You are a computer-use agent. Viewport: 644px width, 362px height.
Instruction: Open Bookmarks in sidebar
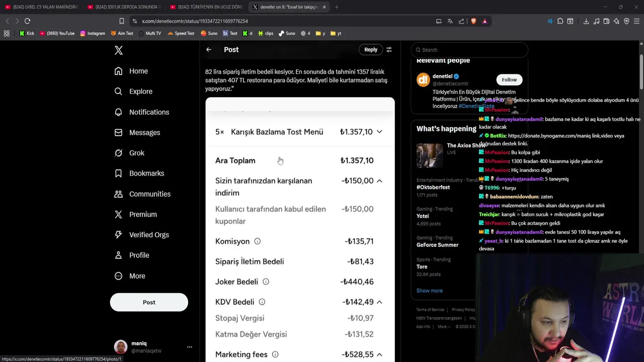(x=139, y=173)
